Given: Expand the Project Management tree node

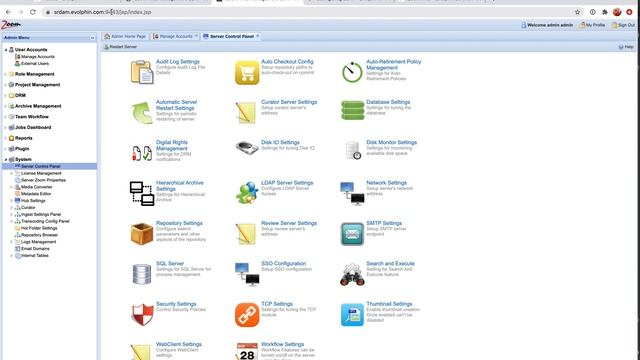Looking at the screenshot, I should click(6, 85).
